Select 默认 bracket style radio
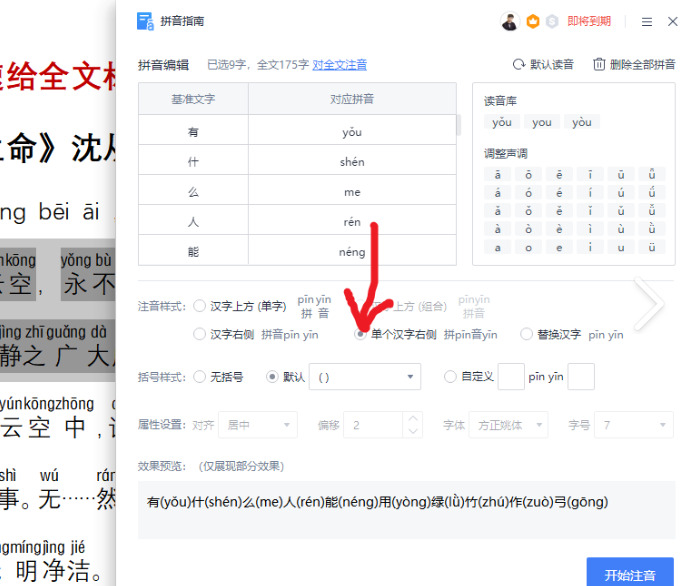 (272, 376)
